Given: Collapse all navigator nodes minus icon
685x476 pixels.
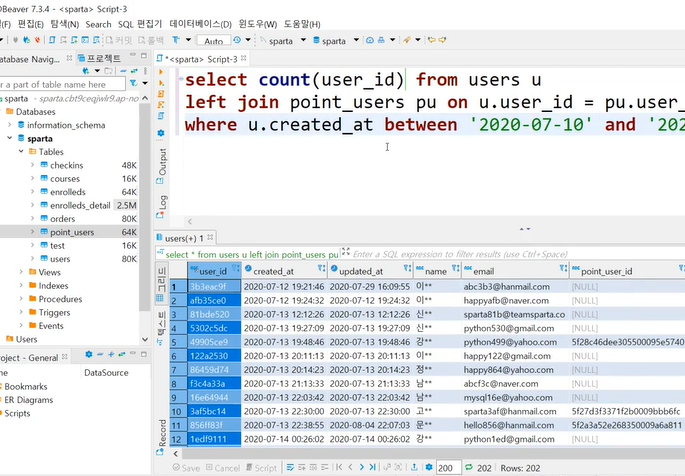Looking at the screenshot, I should [x=124, y=71].
